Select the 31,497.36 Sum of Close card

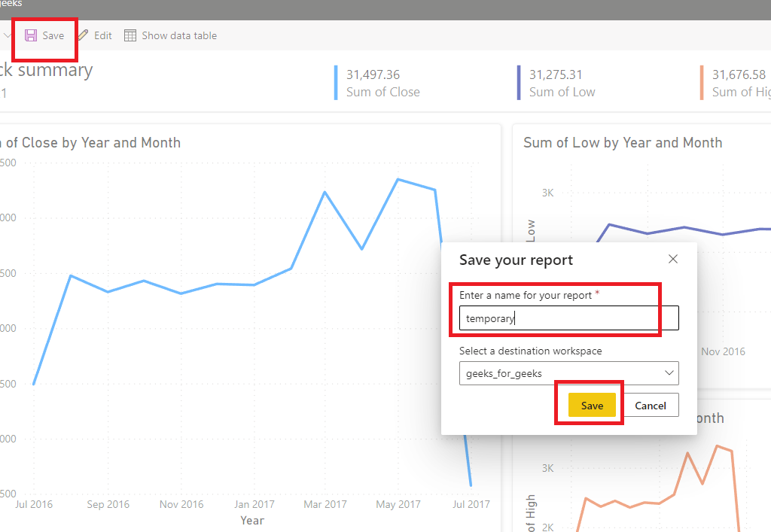pyautogui.click(x=377, y=83)
